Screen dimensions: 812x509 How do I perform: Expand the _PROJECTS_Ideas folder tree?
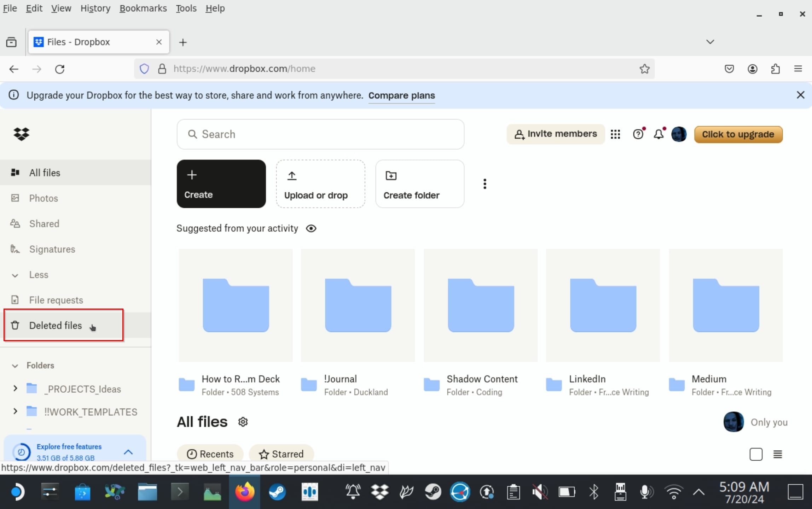pyautogui.click(x=15, y=389)
